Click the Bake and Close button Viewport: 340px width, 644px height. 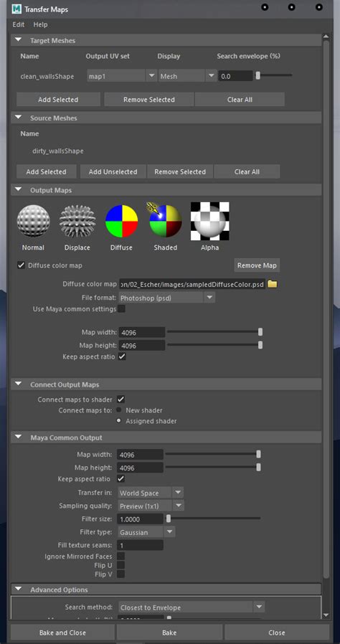[x=63, y=633]
